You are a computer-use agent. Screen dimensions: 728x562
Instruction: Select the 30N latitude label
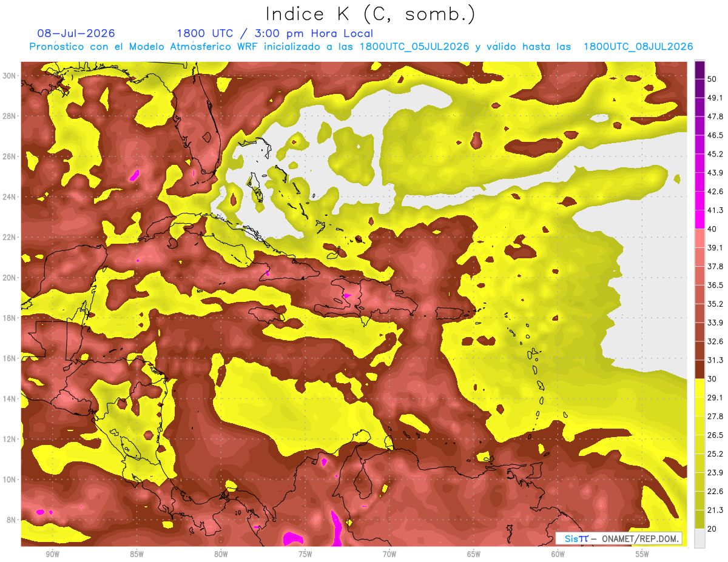pyautogui.click(x=10, y=75)
